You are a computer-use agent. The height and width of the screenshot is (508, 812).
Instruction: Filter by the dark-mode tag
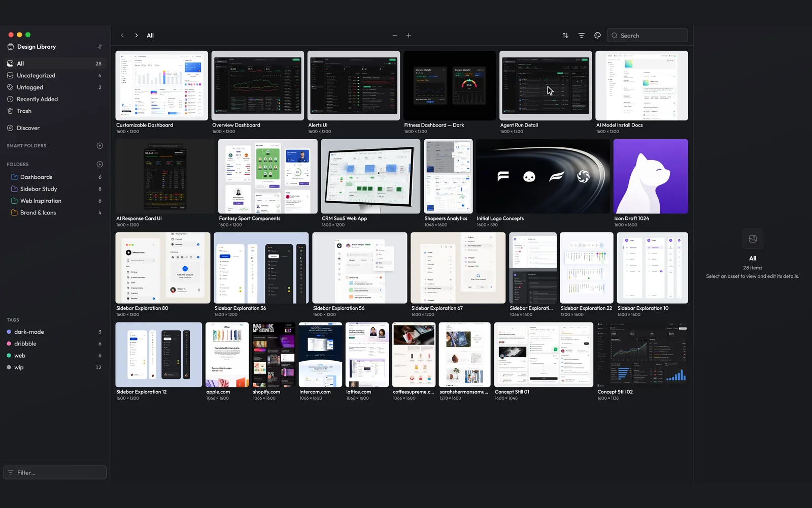pyautogui.click(x=55, y=332)
